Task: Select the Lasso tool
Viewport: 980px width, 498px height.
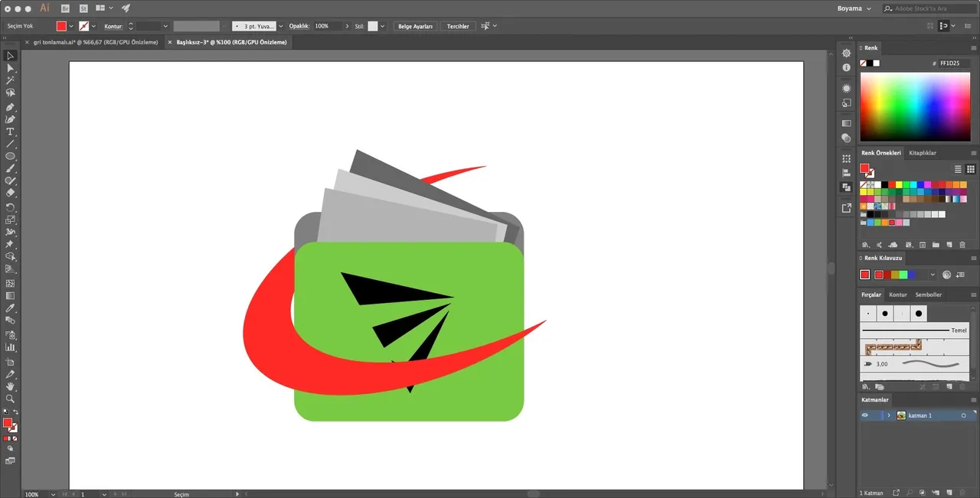Action: [10, 93]
